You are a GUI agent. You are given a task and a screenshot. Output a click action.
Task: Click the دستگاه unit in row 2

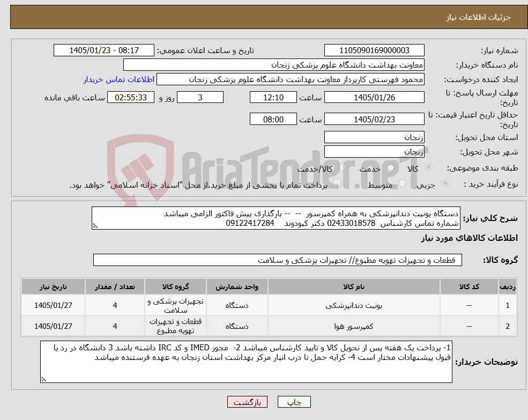[x=237, y=326]
